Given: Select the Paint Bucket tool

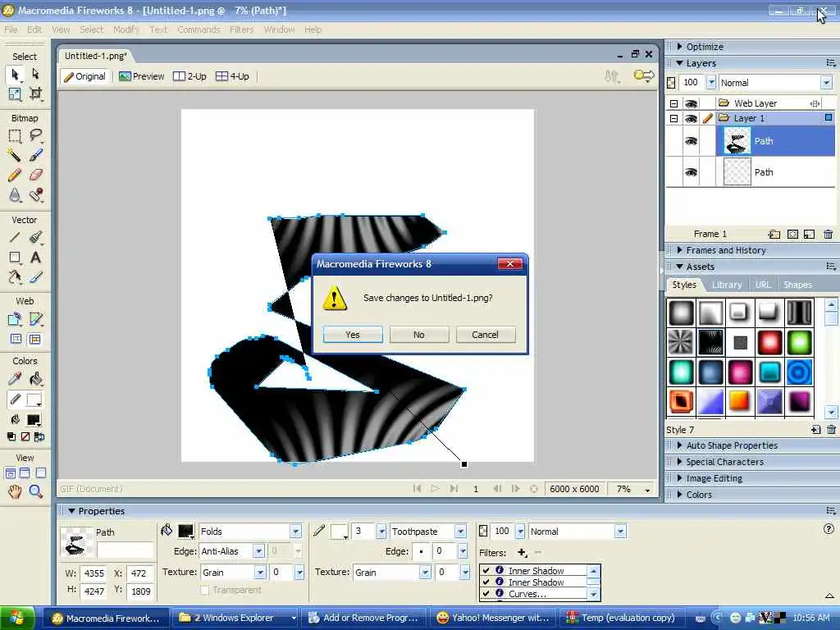Looking at the screenshot, I should pyautogui.click(x=35, y=379).
